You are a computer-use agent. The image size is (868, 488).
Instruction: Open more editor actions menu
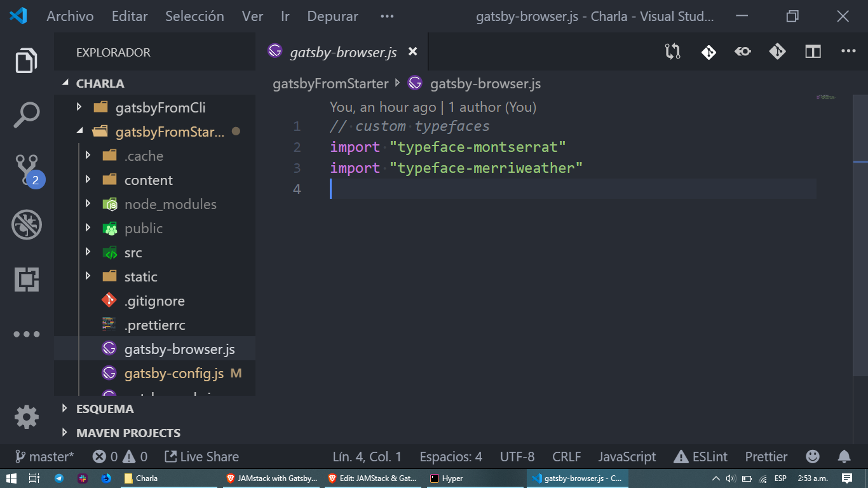848,51
